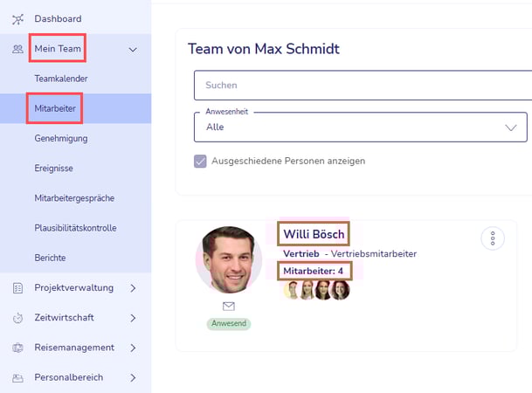
Task: Click inside the Suchen search field
Action: [x=360, y=86]
